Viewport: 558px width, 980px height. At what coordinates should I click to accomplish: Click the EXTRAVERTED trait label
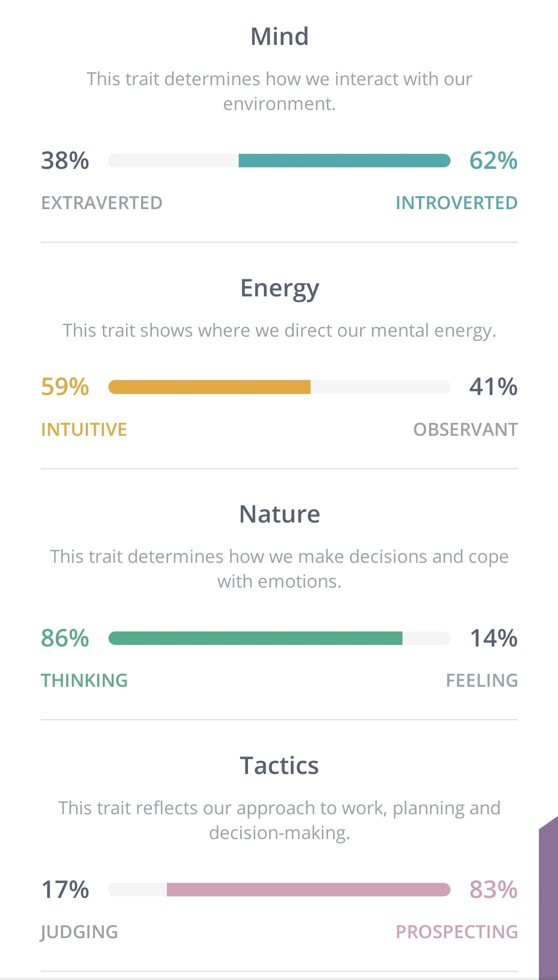point(102,203)
